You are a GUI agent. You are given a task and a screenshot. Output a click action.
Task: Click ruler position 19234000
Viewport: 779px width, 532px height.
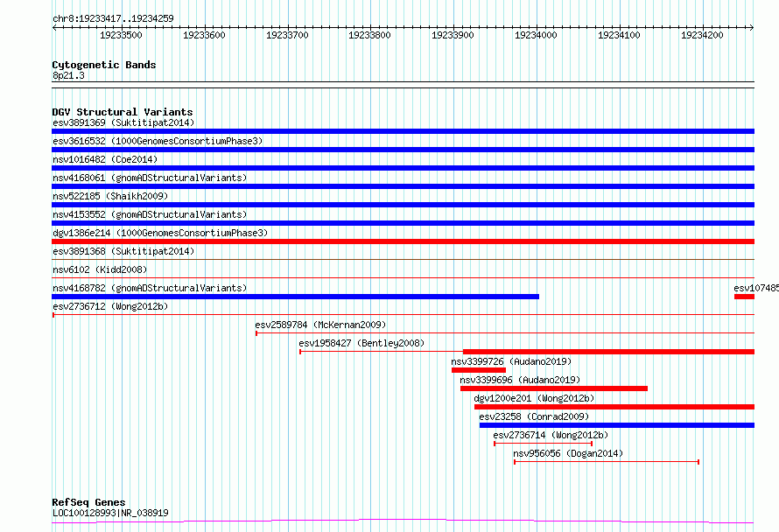coord(536,35)
